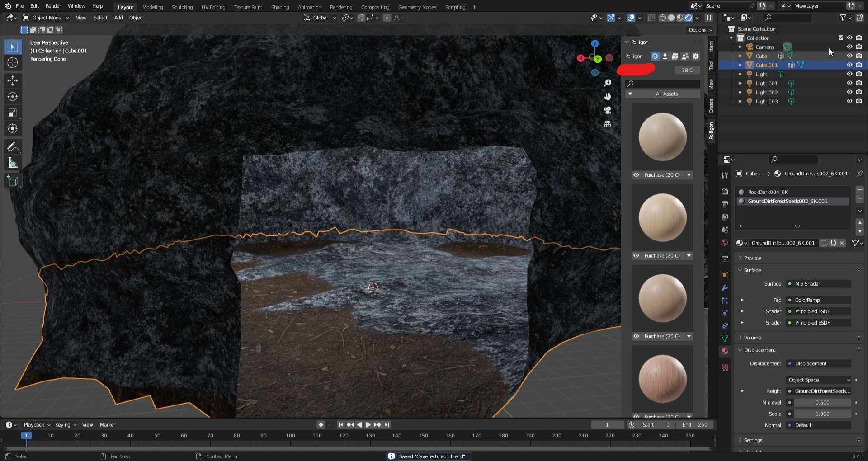868x461 pixels.
Task: Switch to the Shading workspace tab
Action: click(280, 7)
